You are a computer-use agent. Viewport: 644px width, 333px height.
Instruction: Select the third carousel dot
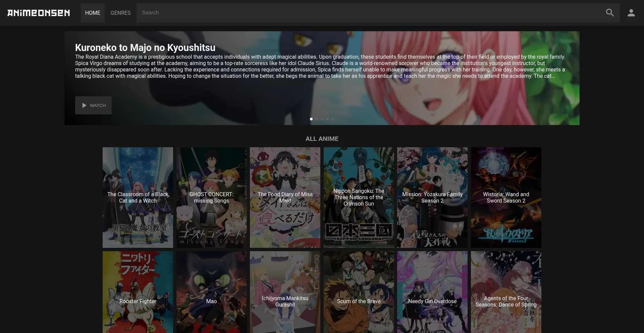322,119
